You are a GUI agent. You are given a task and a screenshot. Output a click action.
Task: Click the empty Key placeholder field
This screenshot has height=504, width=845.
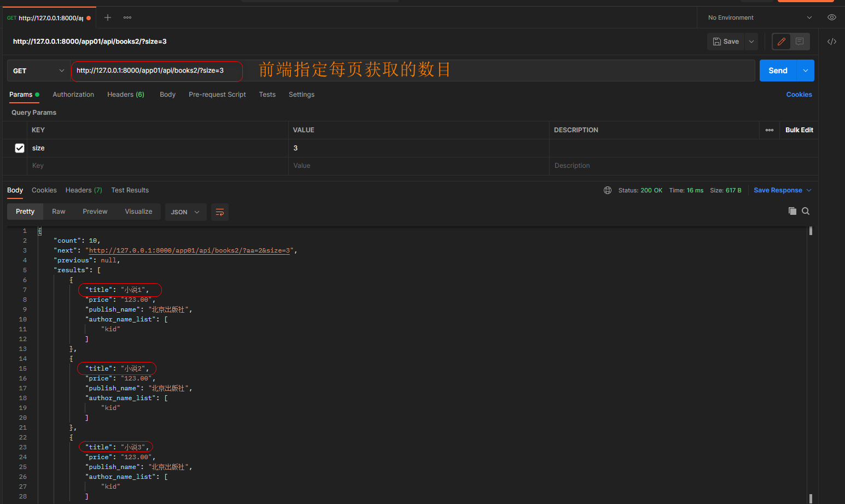[x=158, y=166]
